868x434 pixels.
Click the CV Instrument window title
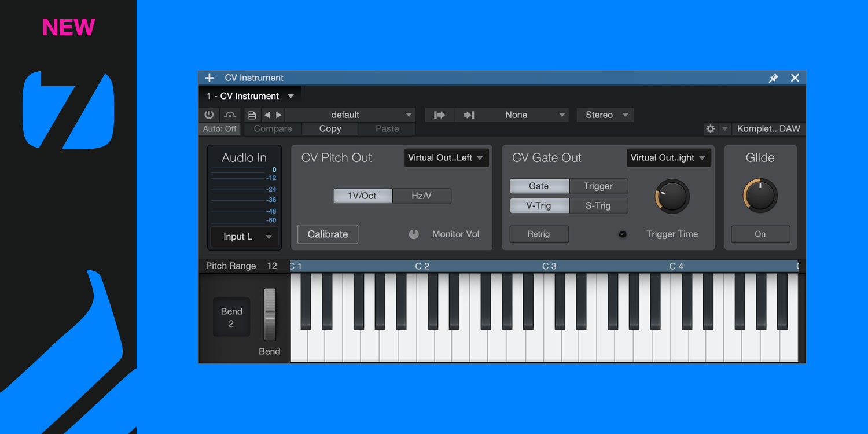254,78
